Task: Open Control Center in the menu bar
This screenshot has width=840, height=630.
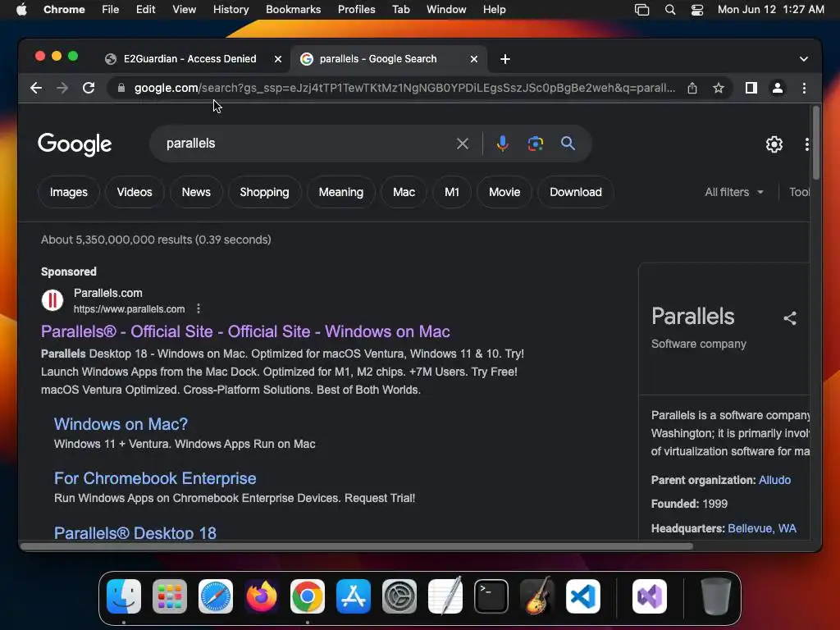Action: point(697,10)
